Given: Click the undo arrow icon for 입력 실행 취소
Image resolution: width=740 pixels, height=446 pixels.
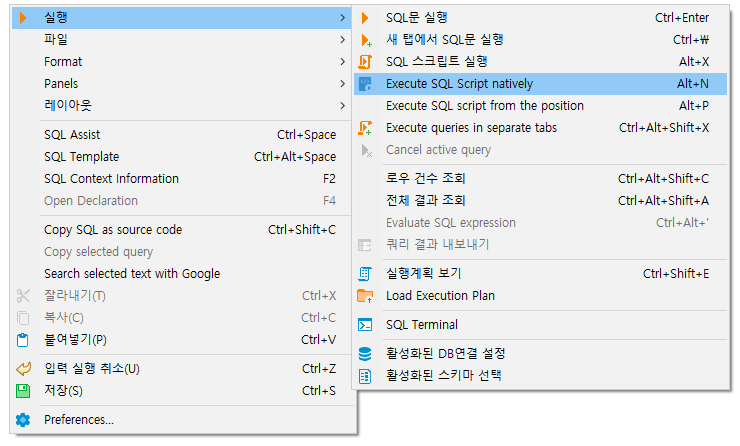Looking at the screenshot, I should (23, 369).
